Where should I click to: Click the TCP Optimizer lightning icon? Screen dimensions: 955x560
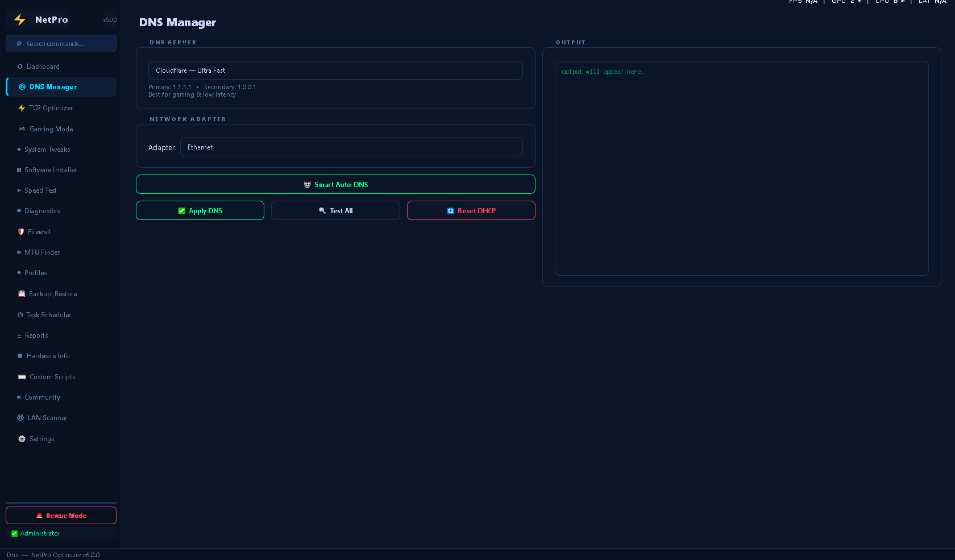click(x=22, y=108)
